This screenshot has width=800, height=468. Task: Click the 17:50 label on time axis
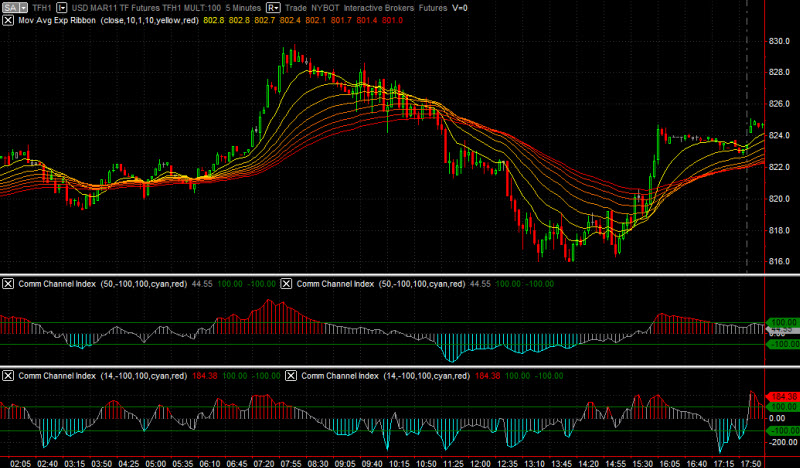click(753, 463)
